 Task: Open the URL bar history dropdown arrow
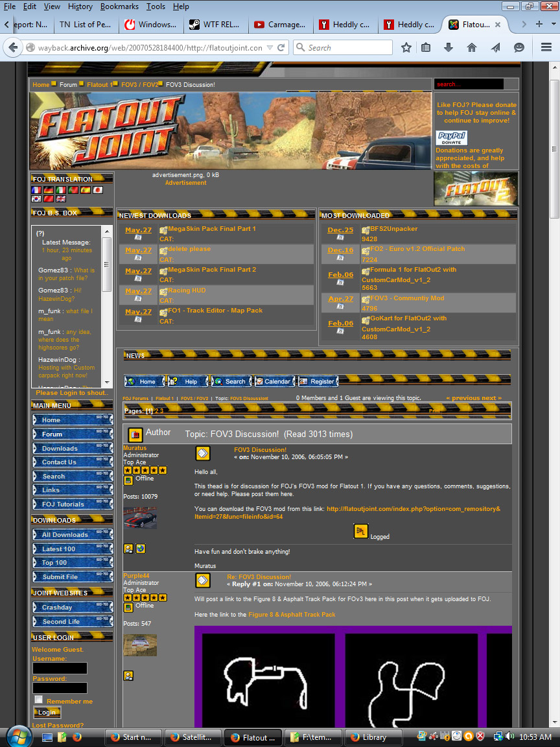pos(270,47)
